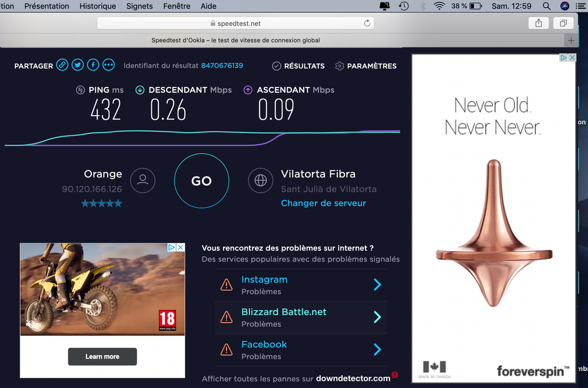Open AdChoices icon on the motorbike ad
Image resolution: width=588 pixels, height=388 pixels.
172,247
